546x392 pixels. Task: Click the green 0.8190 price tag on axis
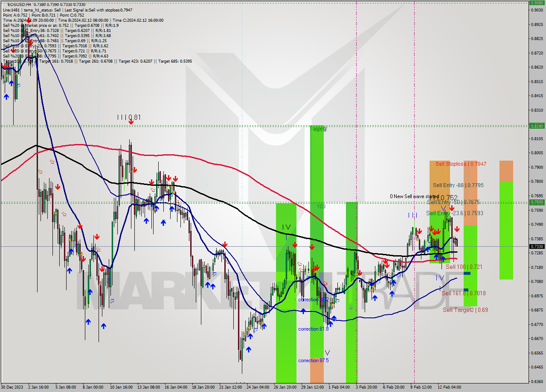pyautogui.click(x=537, y=126)
